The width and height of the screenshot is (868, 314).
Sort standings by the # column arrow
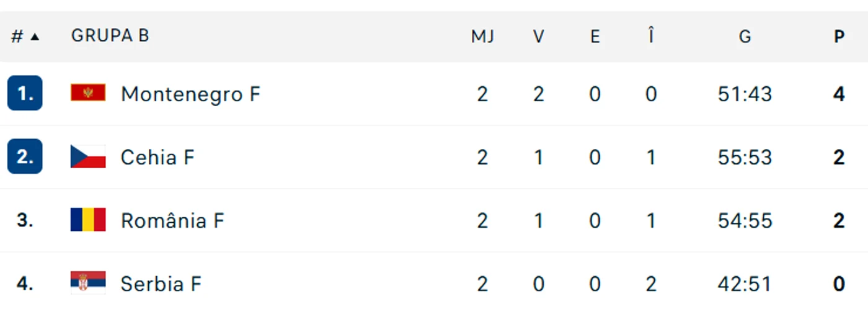tap(35, 37)
